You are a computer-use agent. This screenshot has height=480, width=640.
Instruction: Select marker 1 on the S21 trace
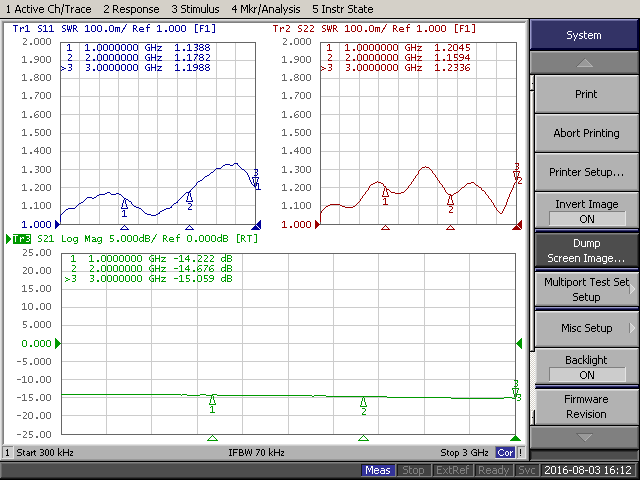tap(212, 403)
